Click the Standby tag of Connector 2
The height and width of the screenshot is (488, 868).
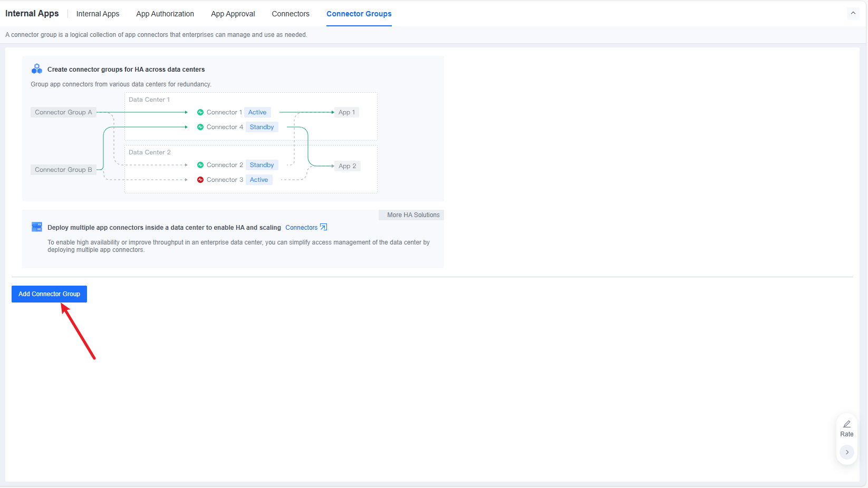(x=262, y=165)
